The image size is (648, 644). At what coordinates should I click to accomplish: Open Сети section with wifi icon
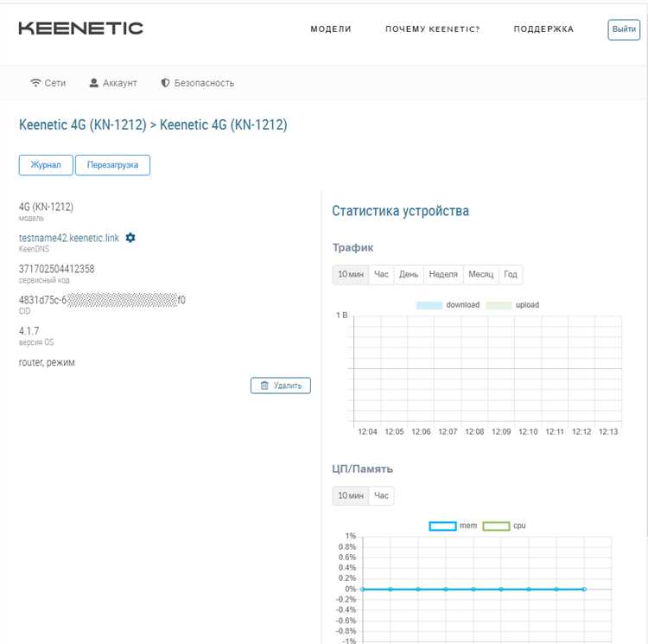(48, 83)
